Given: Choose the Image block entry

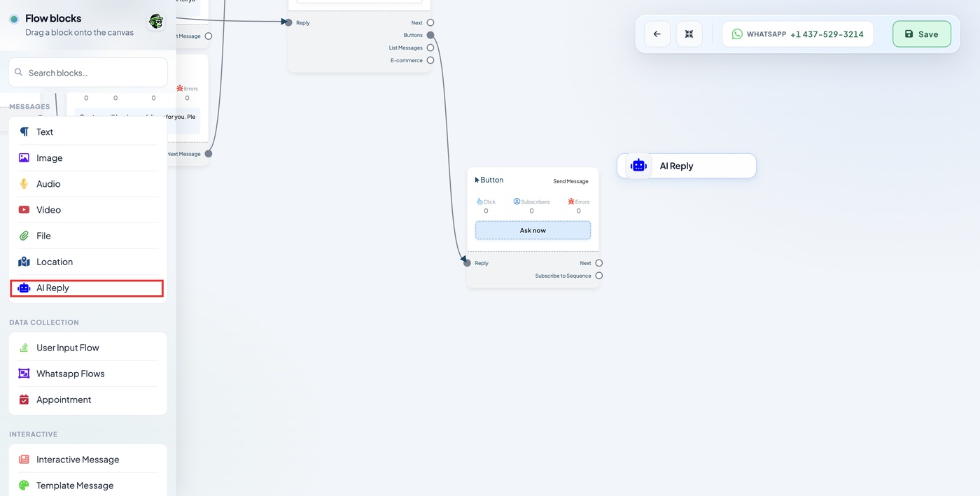Looking at the screenshot, I should (88, 158).
